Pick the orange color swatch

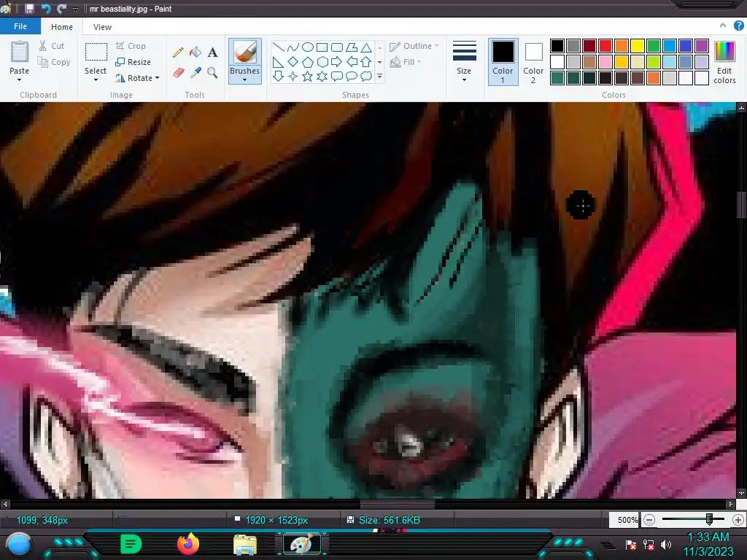(x=622, y=46)
